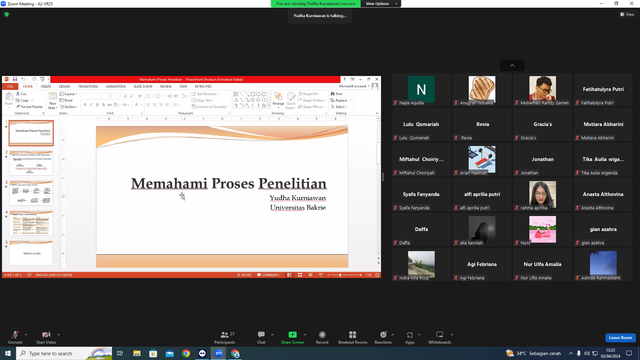
Task: Select rahma aprillia's video tile
Action: click(x=542, y=194)
